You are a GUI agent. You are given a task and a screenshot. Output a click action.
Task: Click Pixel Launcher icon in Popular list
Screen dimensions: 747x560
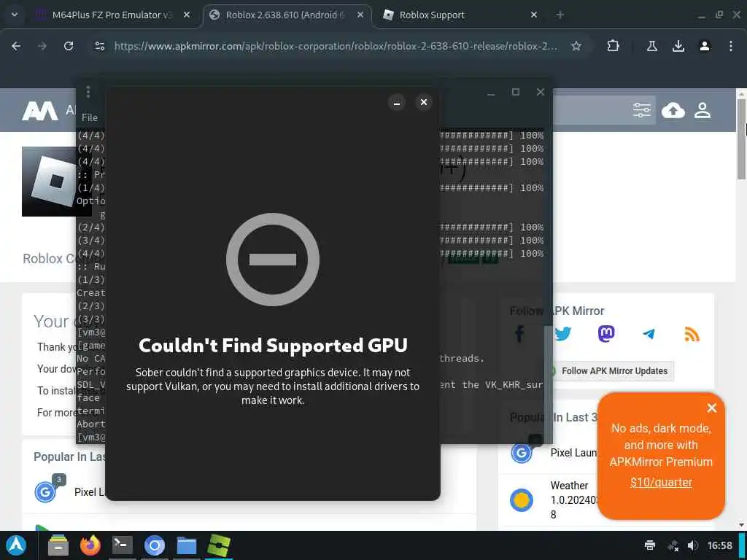(x=46, y=491)
